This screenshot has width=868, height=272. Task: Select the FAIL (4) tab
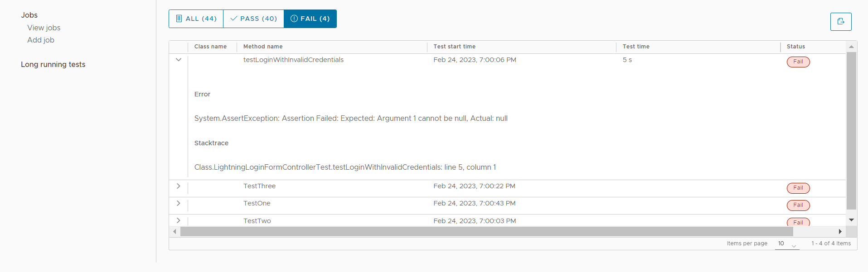point(310,19)
